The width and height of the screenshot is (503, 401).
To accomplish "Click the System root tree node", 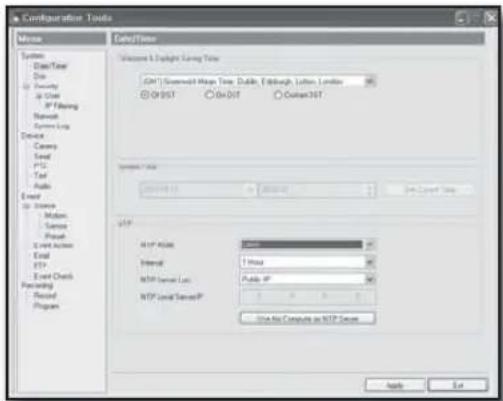I will (x=32, y=55).
